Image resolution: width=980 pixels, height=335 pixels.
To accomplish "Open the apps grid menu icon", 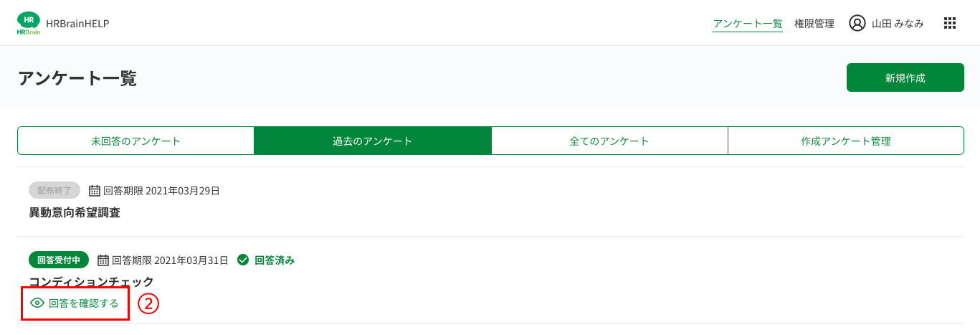I will pyautogui.click(x=950, y=23).
